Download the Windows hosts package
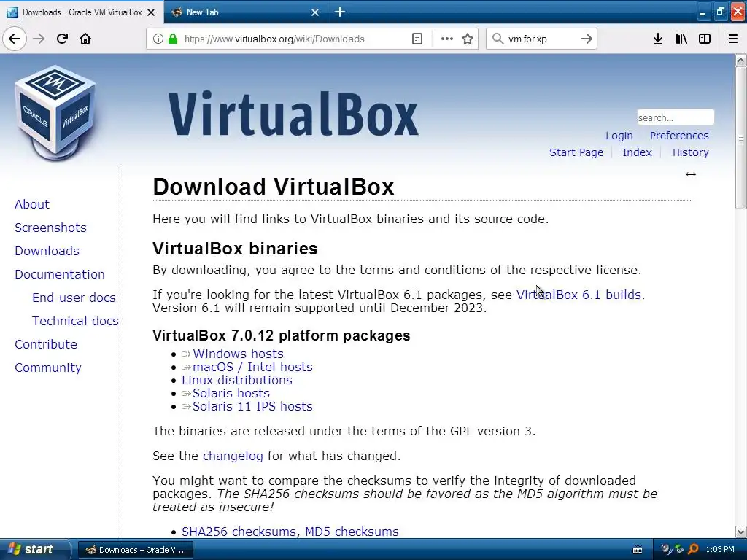 tap(238, 354)
